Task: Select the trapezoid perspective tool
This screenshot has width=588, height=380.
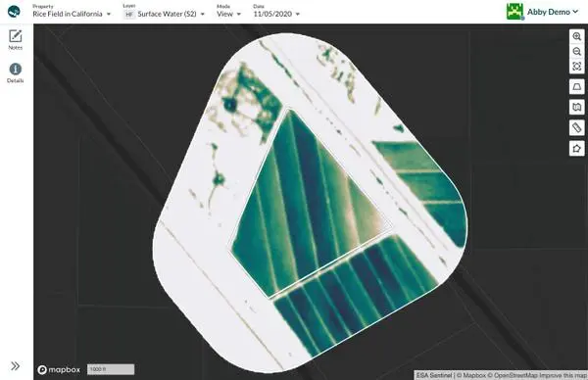Action: [x=577, y=87]
